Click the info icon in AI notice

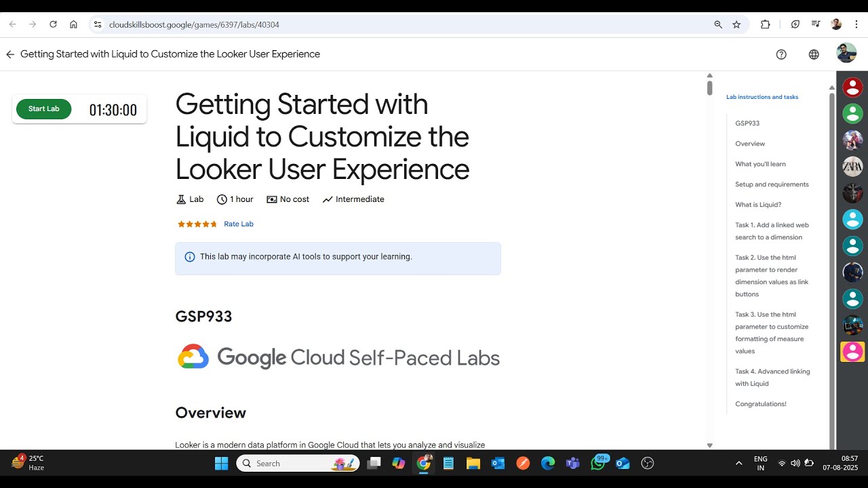[x=190, y=257]
